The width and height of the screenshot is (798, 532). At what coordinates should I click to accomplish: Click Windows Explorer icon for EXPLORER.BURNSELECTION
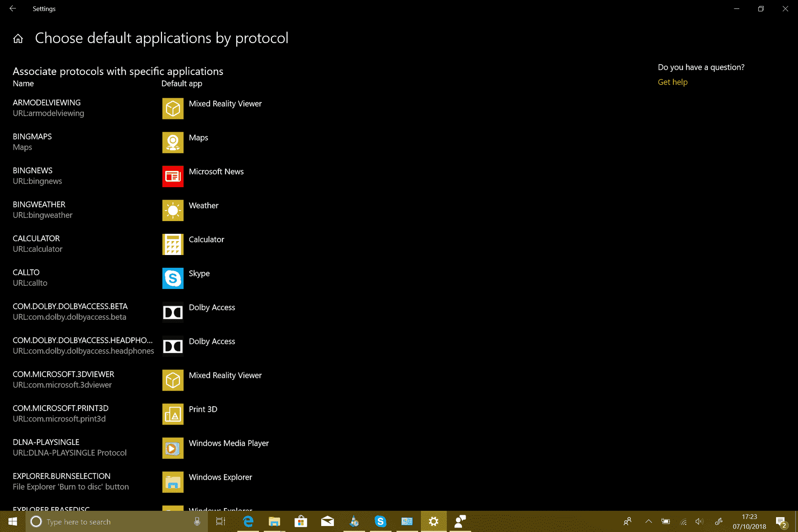173,482
